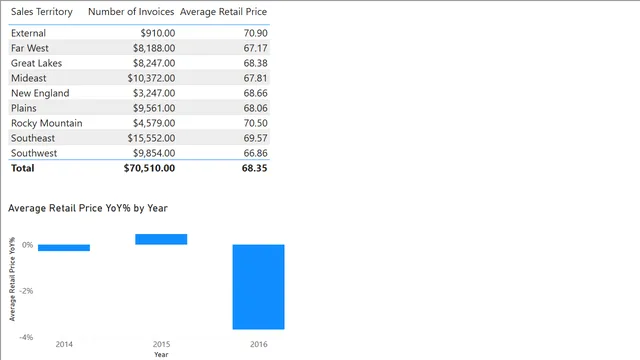Click the 67.81 average price cell
Viewport: 640px width, 360px height.
coord(256,78)
